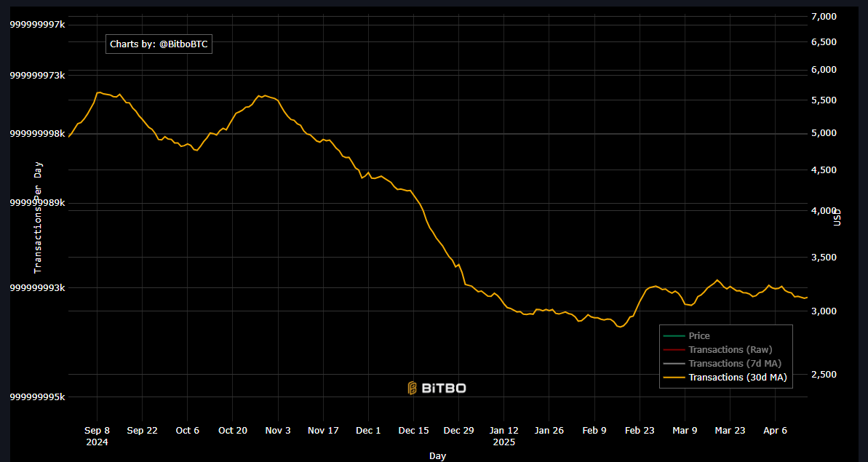Click the Apr 6 date label

click(x=775, y=431)
